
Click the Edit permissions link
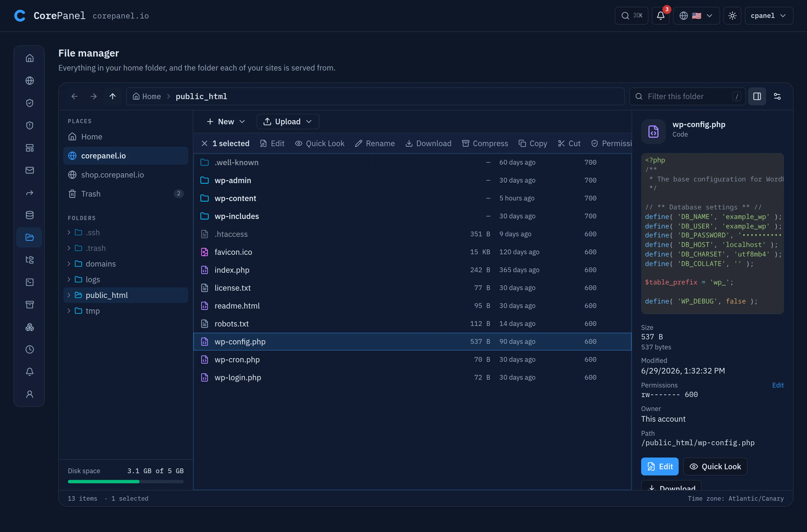pyautogui.click(x=778, y=385)
